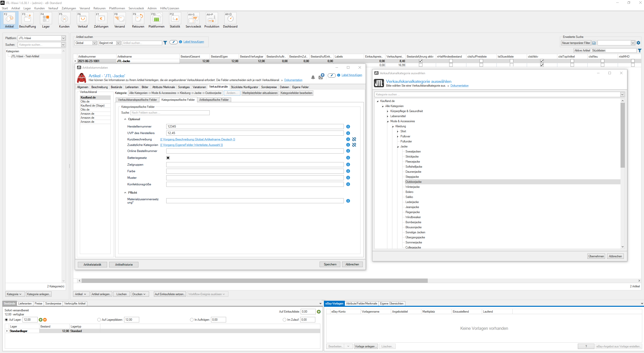
Task: Select the Im Zulauf radio button
Action: 284,320
